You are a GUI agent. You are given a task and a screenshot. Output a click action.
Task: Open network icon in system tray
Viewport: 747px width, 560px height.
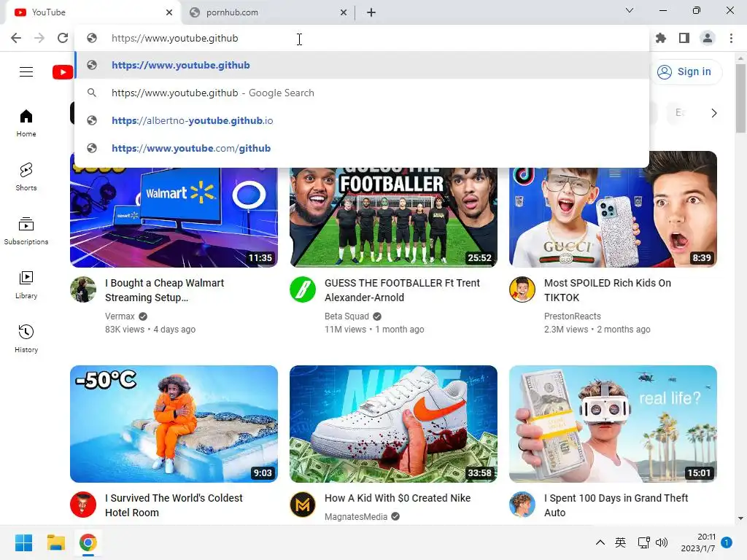tap(643, 542)
